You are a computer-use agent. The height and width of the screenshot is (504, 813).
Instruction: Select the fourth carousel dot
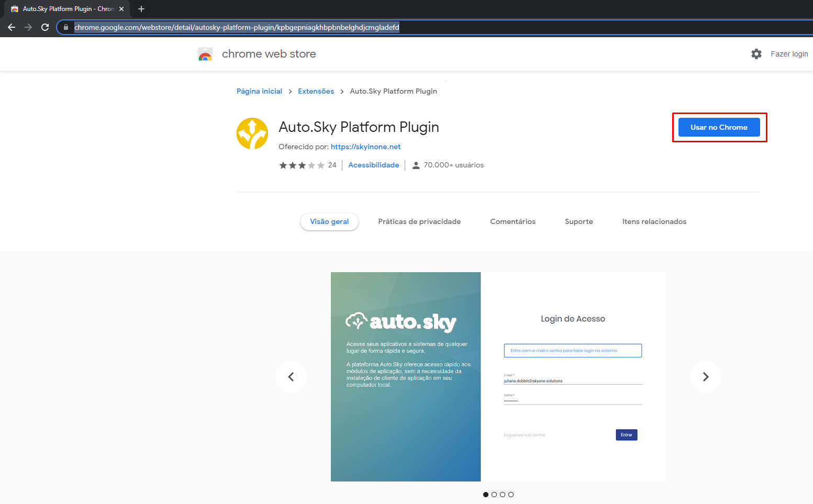(x=511, y=495)
